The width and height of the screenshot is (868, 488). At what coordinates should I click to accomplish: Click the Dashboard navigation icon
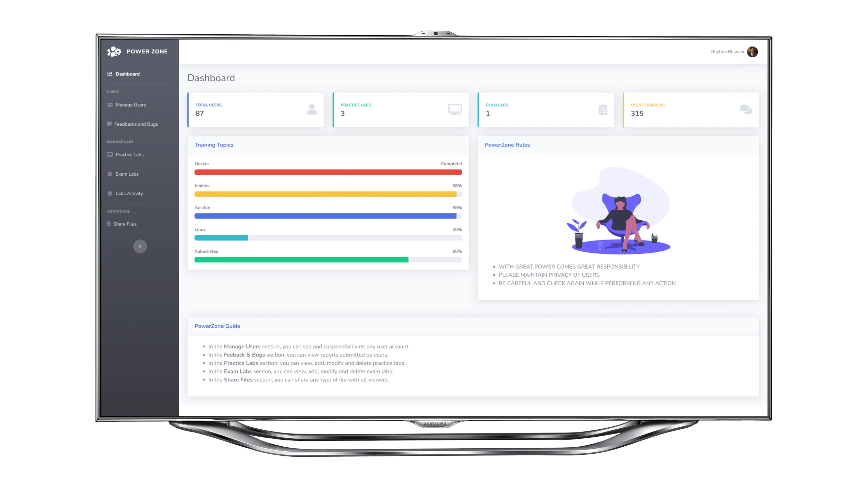click(110, 74)
